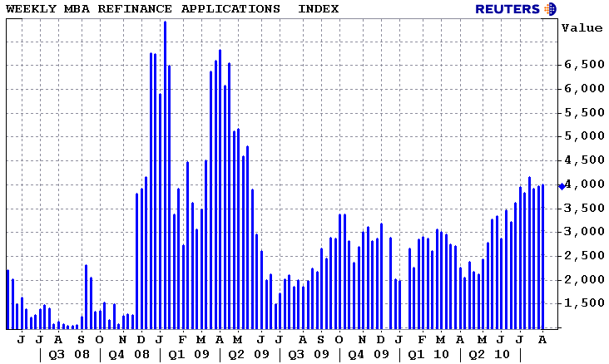
Task: Click the Reuters dotted globe logo icon
Action: pos(550,9)
